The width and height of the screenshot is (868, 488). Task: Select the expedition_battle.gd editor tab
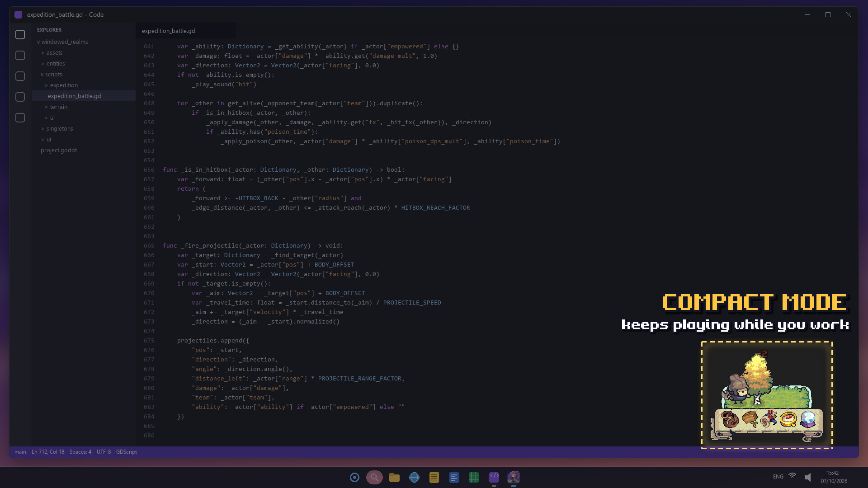coord(185,31)
